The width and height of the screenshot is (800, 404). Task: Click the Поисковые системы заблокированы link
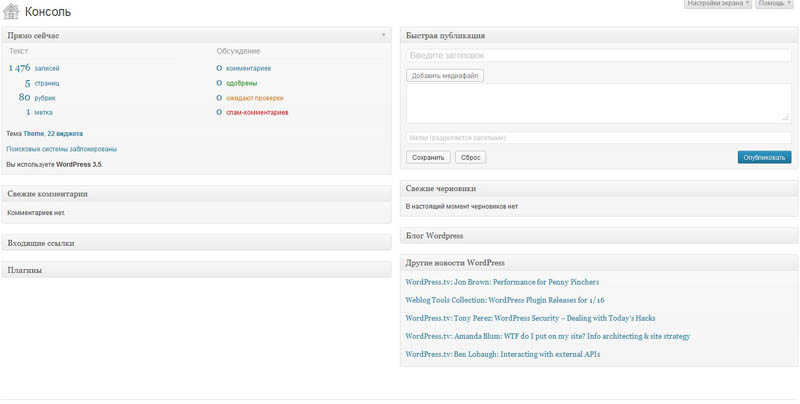tap(61, 149)
